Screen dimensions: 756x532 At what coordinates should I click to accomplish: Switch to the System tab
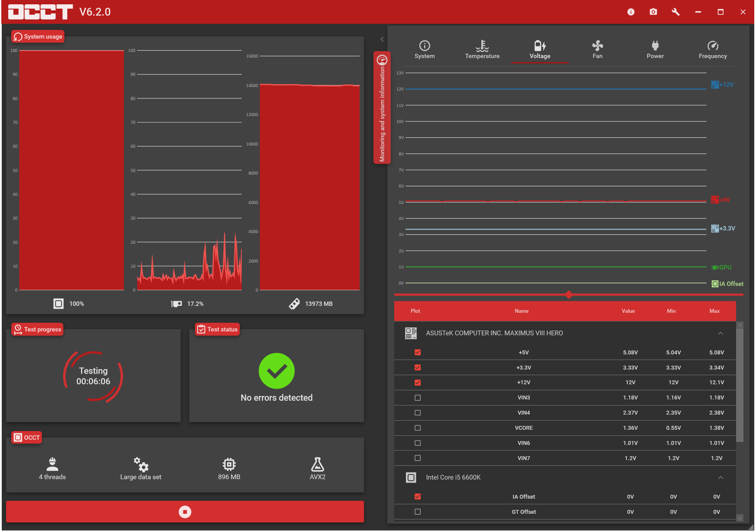point(425,50)
